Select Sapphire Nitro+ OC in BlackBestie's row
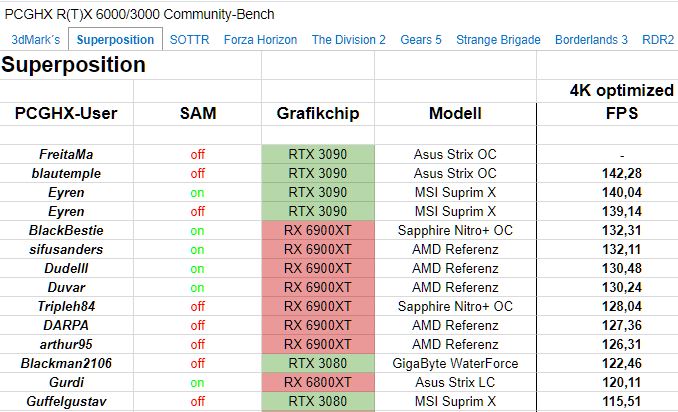The image size is (678, 412). pyautogui.click(x=455, y=230)
